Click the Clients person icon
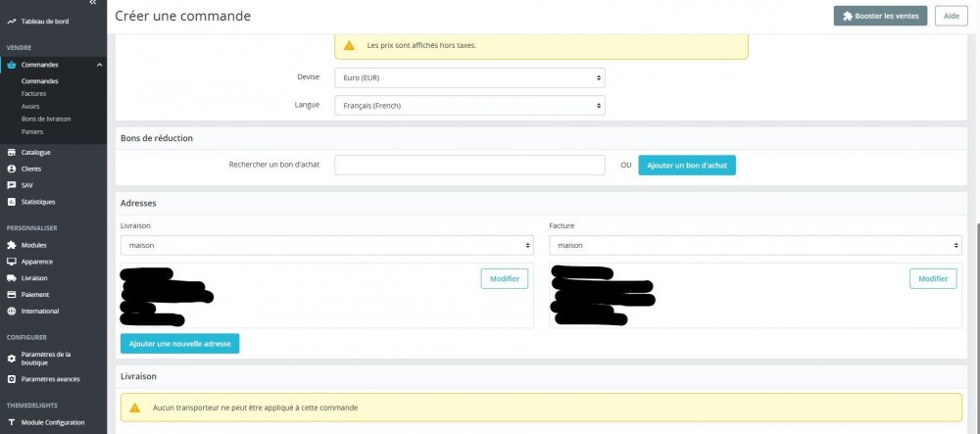Screen dimensions: 980x434 point(11,169)
